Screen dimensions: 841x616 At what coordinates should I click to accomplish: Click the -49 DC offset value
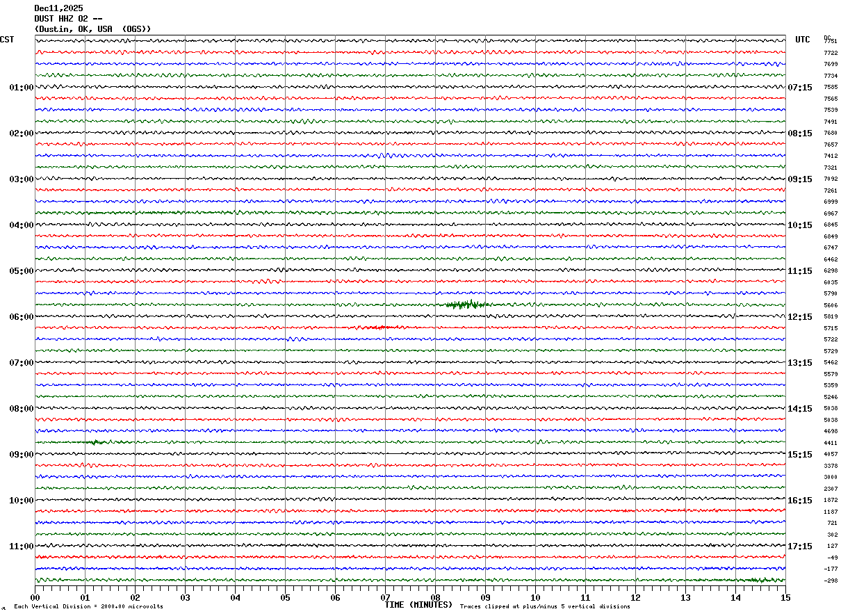tap(832, 558)
